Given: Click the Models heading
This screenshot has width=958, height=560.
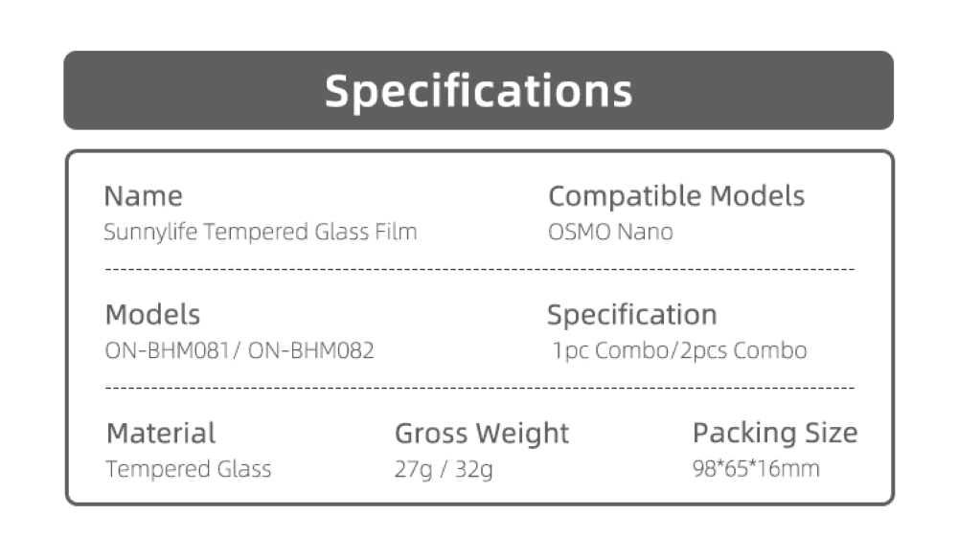Looking at the screenshot, I should tap(152, 315).
